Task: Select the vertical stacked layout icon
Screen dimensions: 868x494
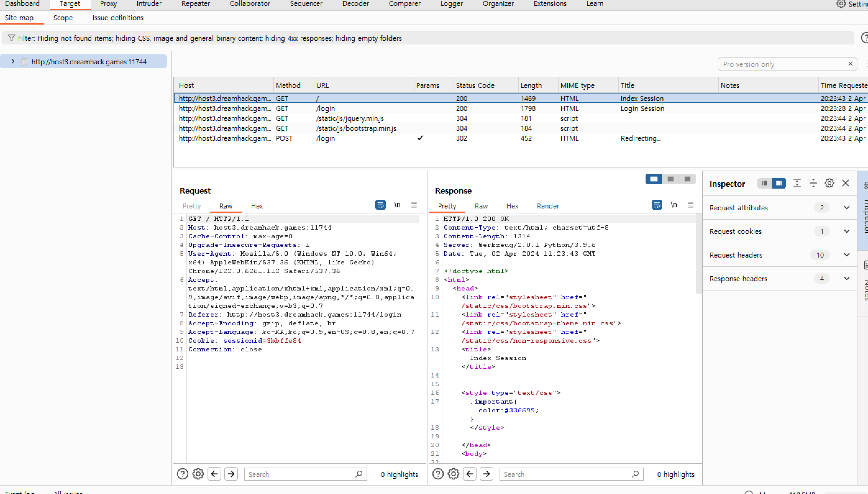Action: [670, 179]
